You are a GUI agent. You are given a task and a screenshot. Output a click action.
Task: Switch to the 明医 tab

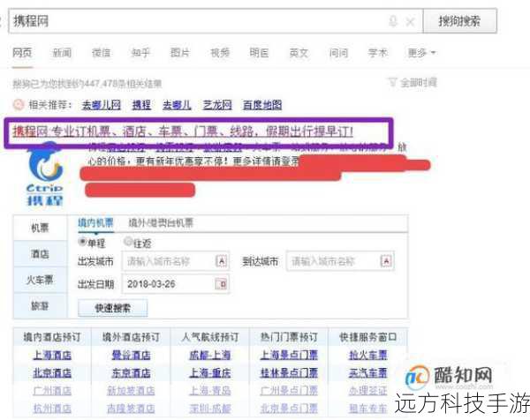(259, 53)
